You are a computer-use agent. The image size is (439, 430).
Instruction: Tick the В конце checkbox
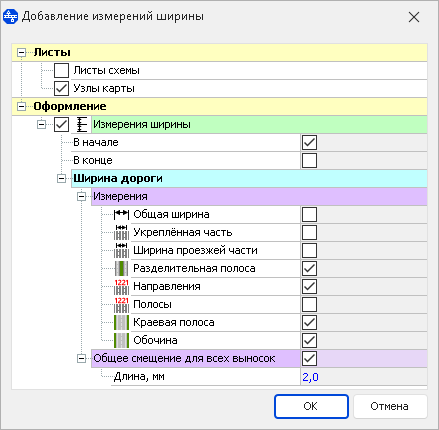tap(309, 160)
